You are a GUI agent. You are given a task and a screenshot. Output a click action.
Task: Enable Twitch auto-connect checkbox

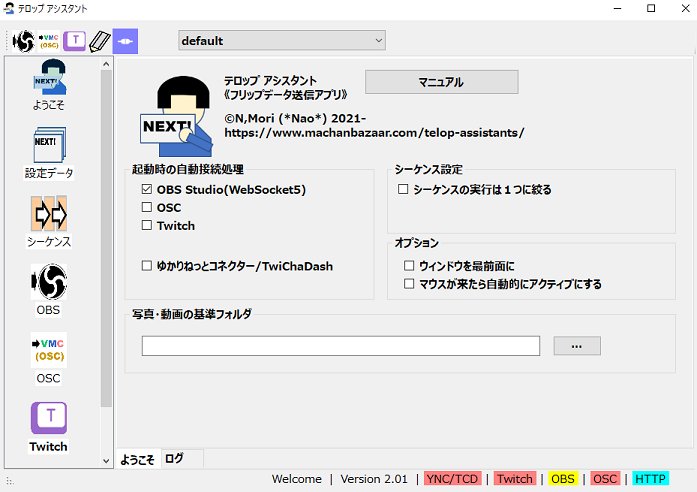pos(147,226)
